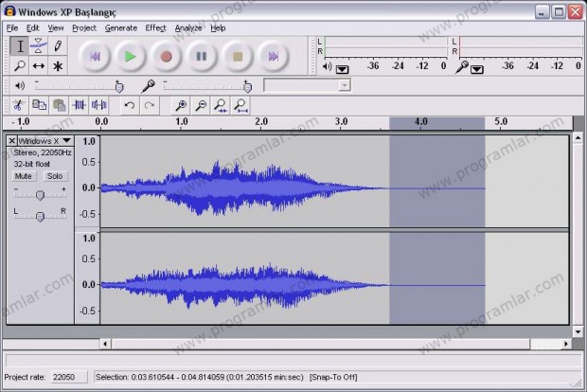
Task: Skip to end of the track
Action: point(274,56)
